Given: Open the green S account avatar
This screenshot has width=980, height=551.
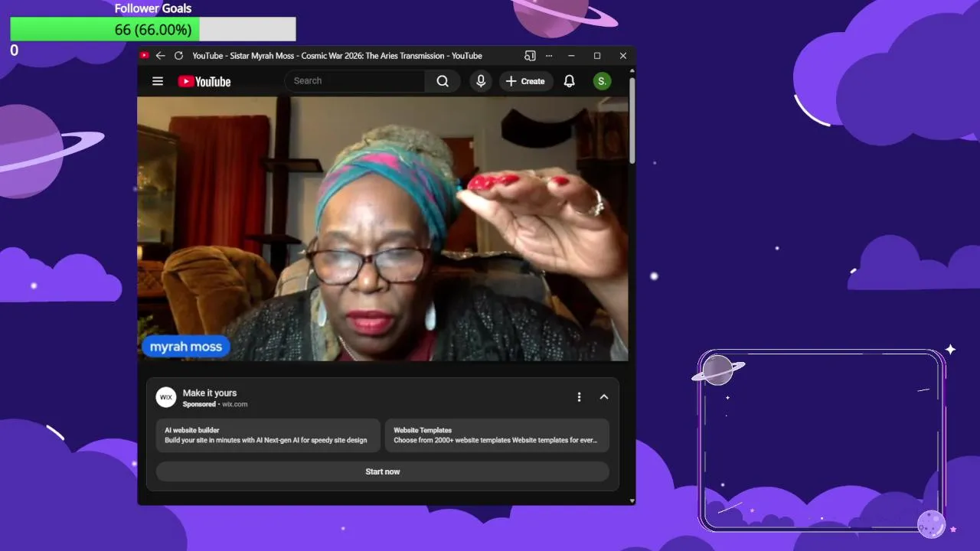Looking at the screenshot, I should 603,81.
